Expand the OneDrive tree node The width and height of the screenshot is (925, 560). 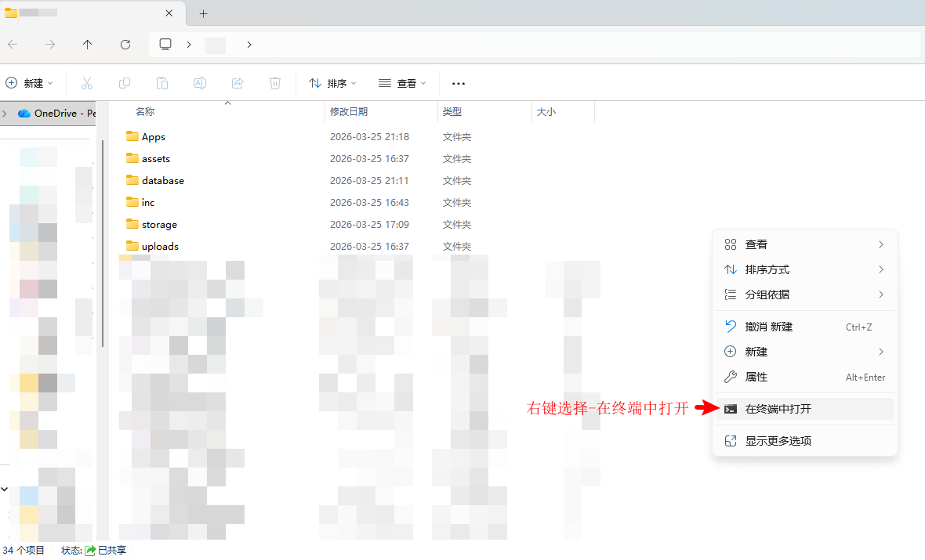[x=5, y=114]
